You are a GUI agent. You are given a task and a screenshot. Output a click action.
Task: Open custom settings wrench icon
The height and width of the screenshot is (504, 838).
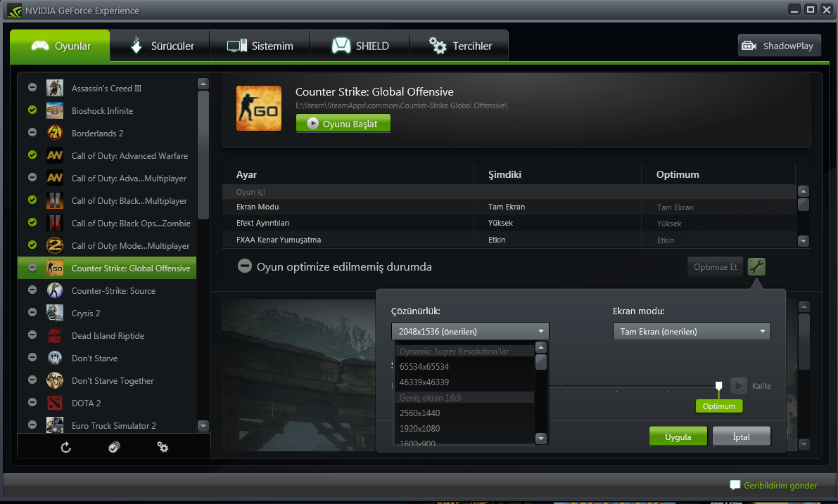(756, 266)
